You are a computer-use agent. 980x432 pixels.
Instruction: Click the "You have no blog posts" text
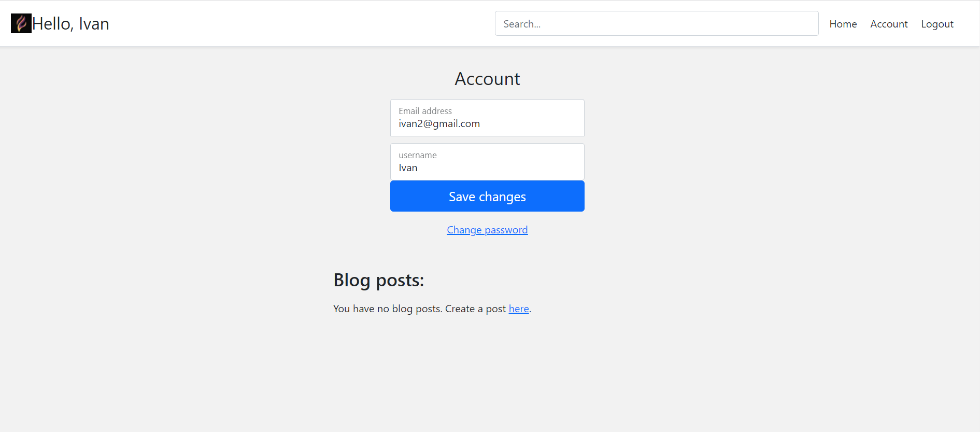(x=388, y=309)
